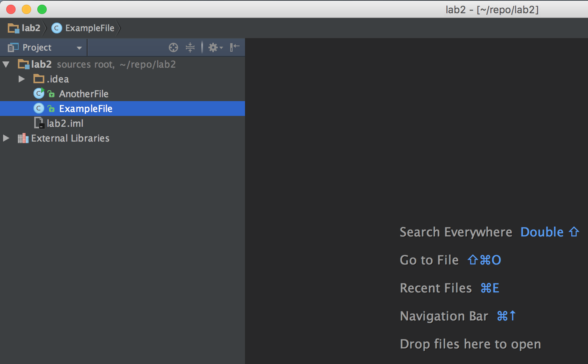Click the green window zoom button

tap(42, 9)
